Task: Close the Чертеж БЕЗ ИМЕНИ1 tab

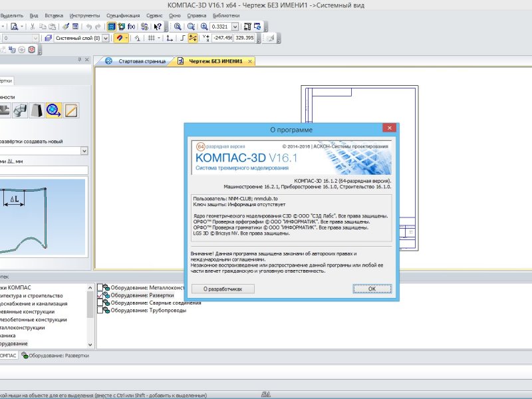Action: pyautogui.click(x=250, y=61)
